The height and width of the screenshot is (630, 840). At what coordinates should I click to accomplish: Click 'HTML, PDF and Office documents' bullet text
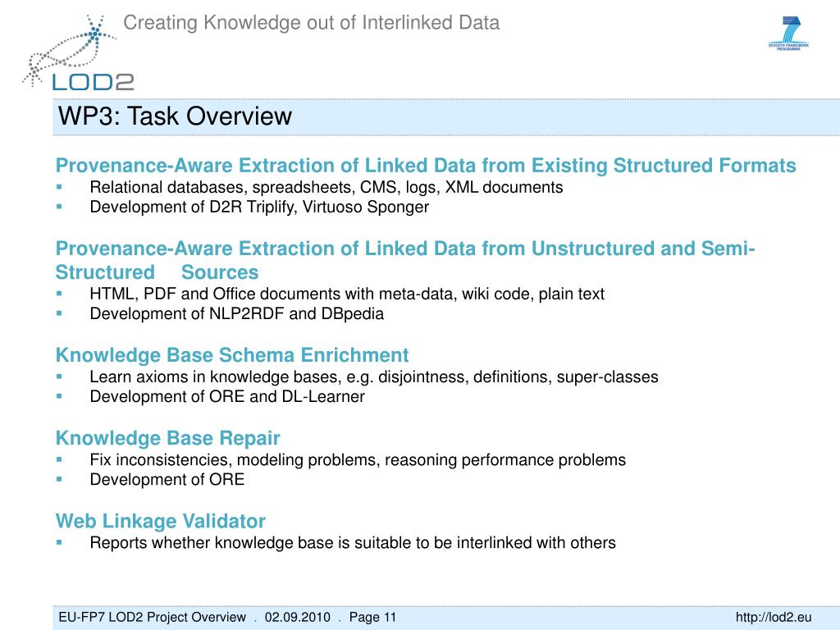[346, 294]
